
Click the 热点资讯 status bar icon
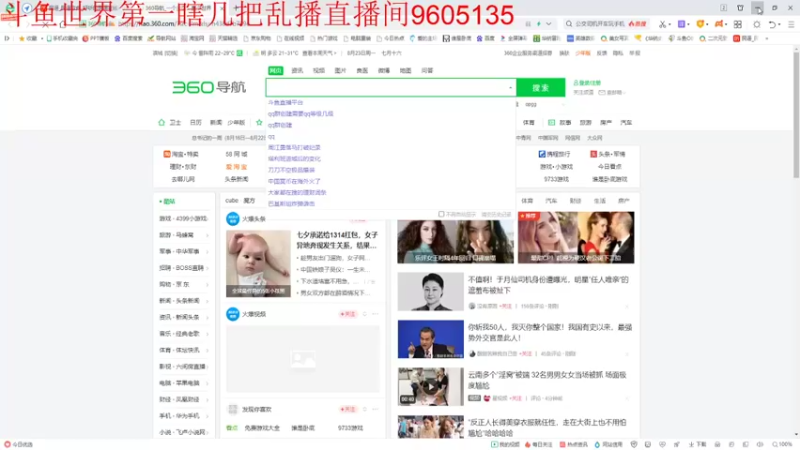tap(563, 444)
